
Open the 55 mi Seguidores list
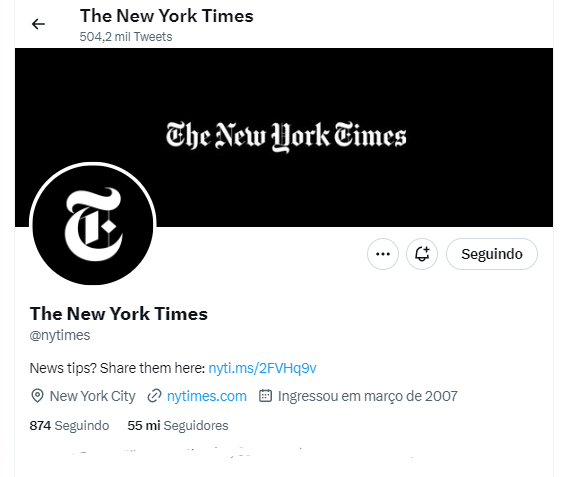(178, 425)
